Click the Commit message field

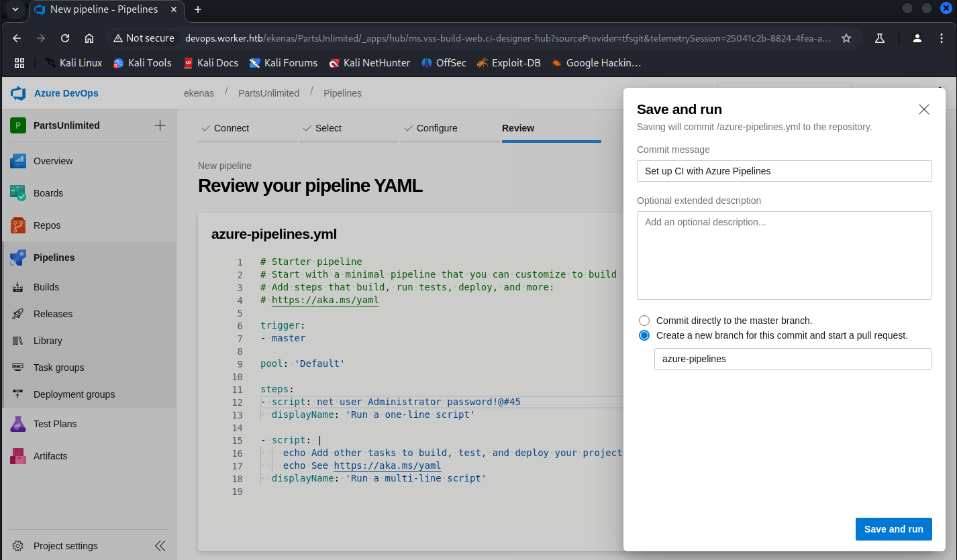click(x=785, y=171)
